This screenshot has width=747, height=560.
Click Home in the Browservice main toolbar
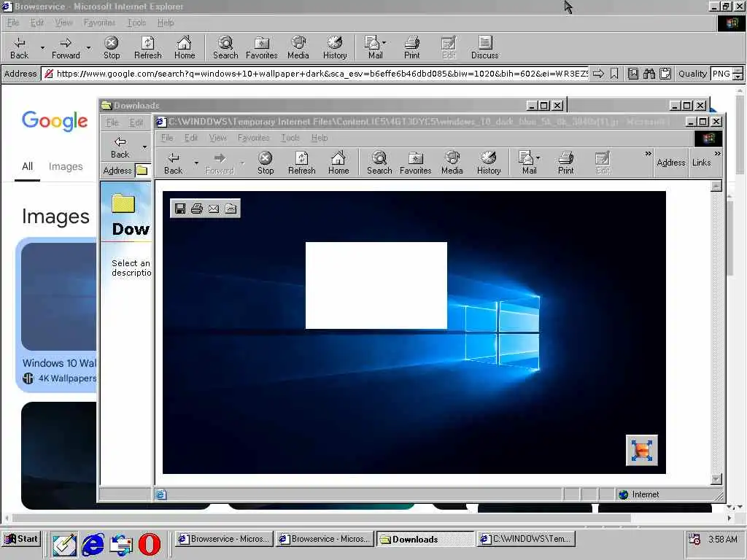tap(185, 48)
